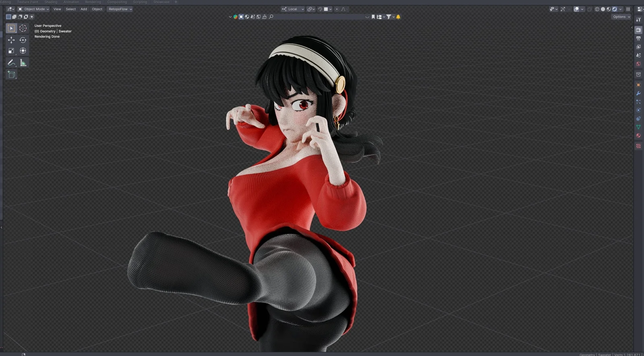Open the Object Mode dropdown

click(x=33, y=9)
